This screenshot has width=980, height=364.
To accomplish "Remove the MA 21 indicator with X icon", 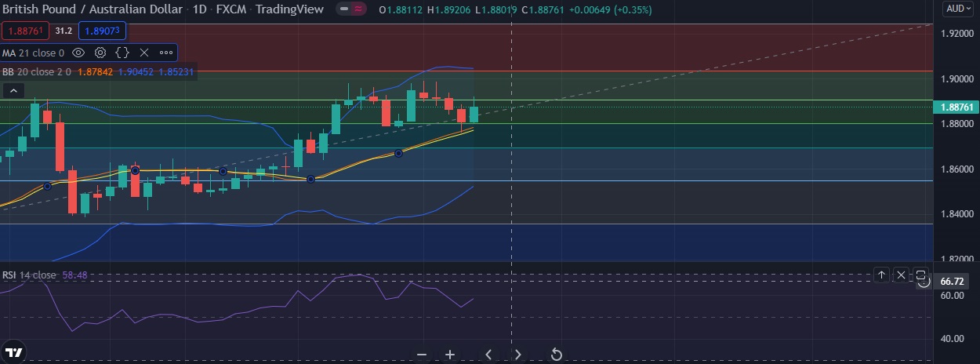I will click(x=144, y=53).
